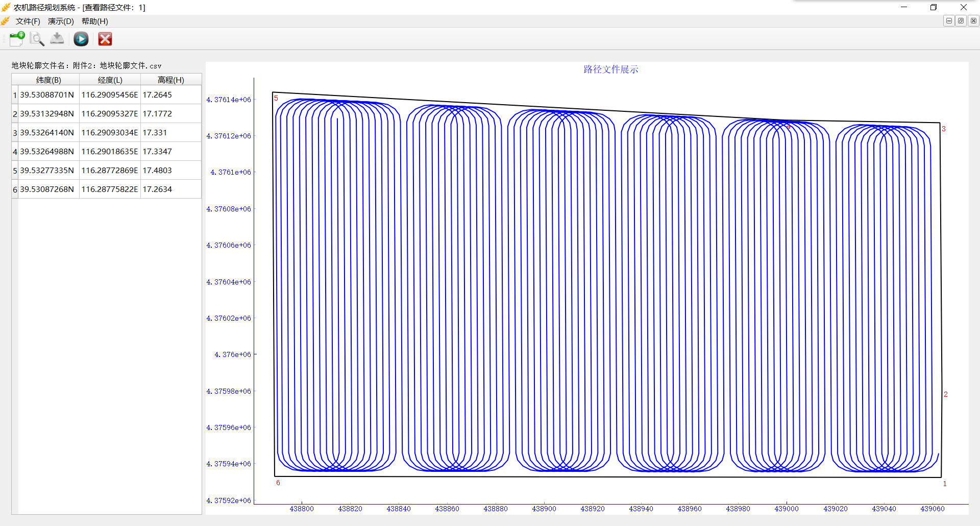
Task: Click the x-axis label 438800
Action: point(302,509)
